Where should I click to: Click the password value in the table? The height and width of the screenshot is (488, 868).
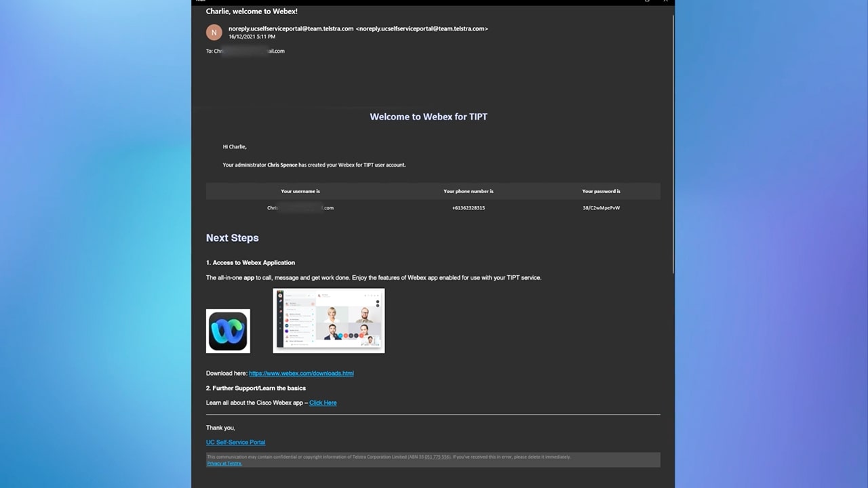(601, 208)
